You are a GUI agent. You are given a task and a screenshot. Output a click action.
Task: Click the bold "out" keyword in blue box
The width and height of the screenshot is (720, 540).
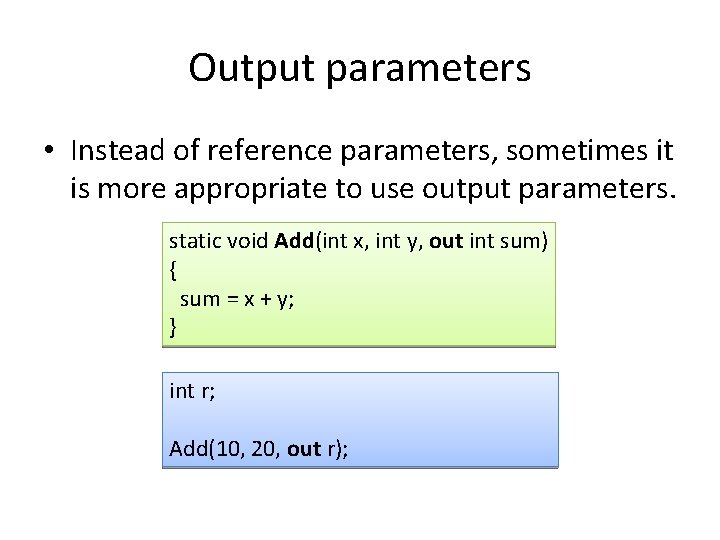[303, 449]
